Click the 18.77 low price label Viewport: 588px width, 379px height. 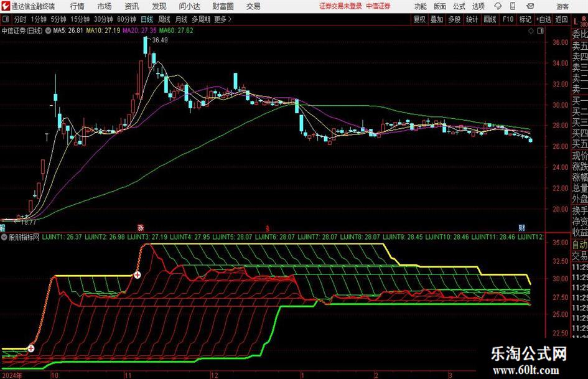(x=29, y=222)
